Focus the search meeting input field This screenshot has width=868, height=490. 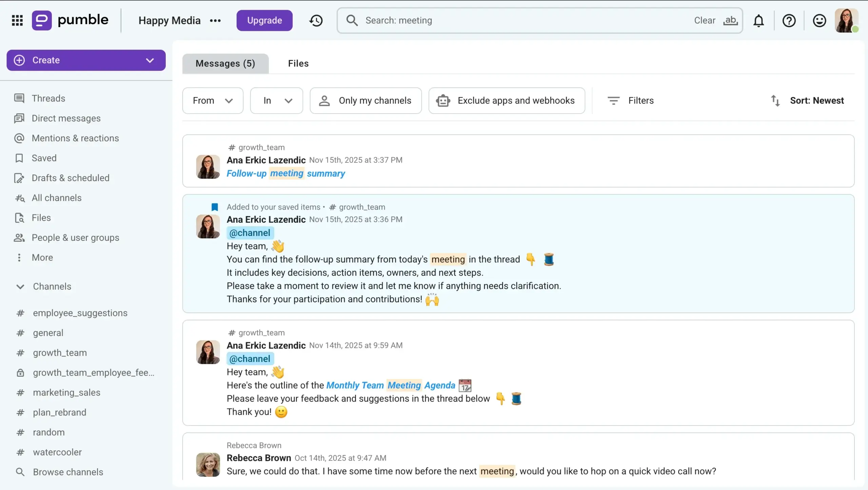526,20
